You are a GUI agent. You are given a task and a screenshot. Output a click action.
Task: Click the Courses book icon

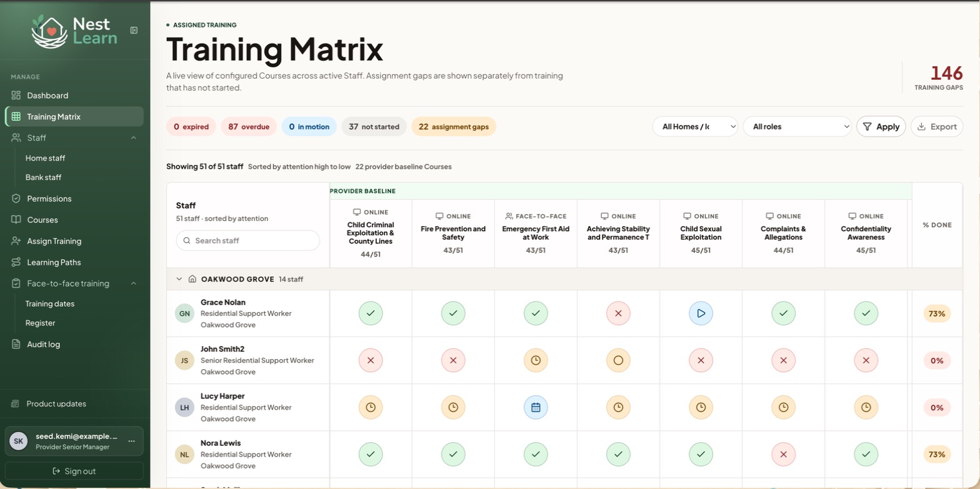[16, 220]
